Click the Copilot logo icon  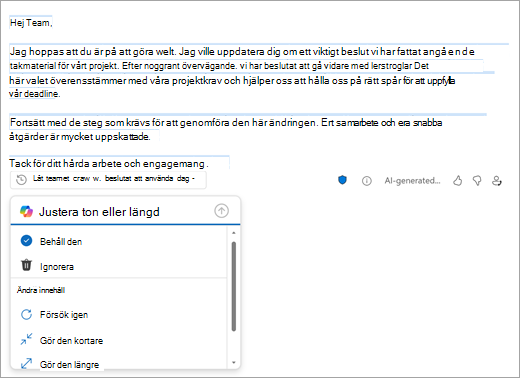pyautogui.click(x=26, y=211)
